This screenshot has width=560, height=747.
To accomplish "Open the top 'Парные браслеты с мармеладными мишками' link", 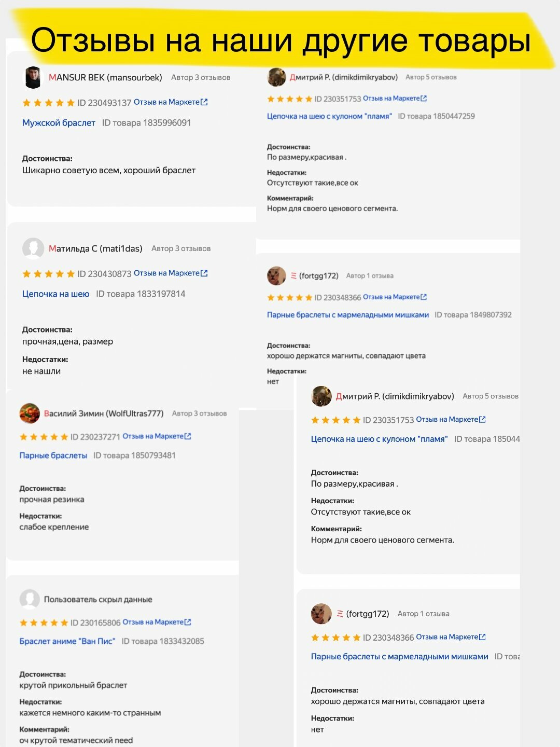I will [x=348, y=315].
